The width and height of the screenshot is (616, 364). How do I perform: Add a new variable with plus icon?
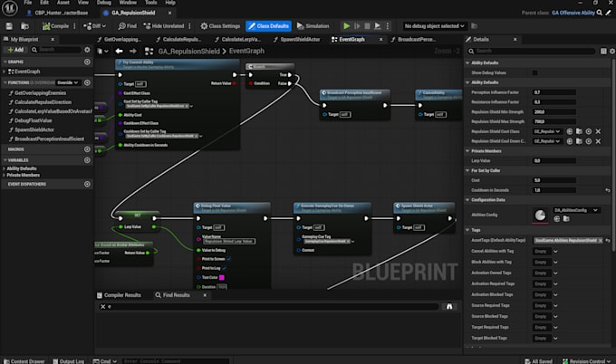[87, 160]
